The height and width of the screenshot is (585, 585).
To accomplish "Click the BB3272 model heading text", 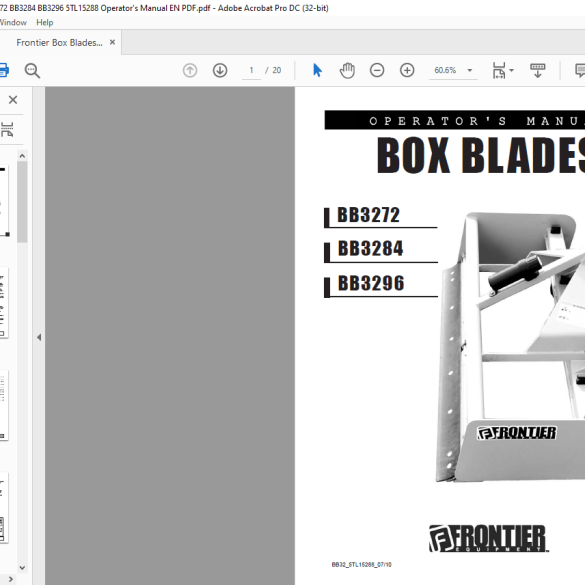I will click(x=368, y=215).
